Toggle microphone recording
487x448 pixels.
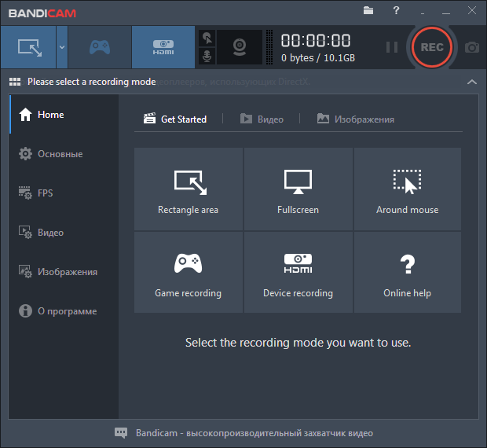coord(207,57)
